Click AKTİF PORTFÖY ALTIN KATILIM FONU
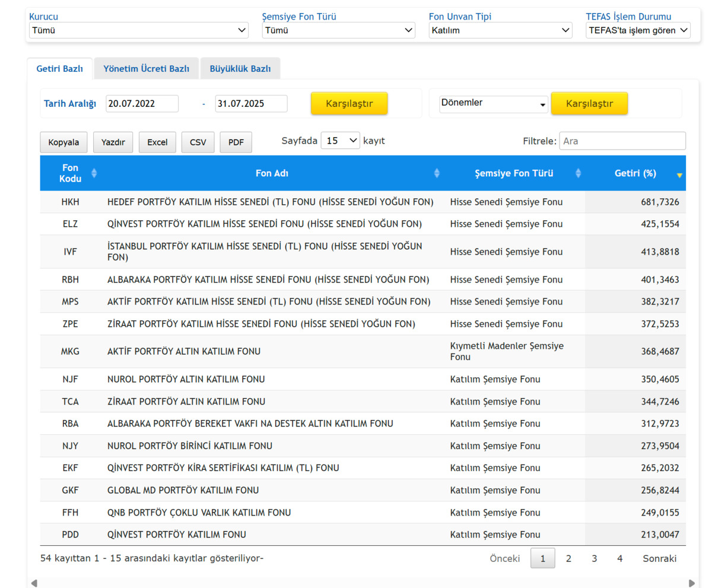The height and width of the screenshot is (588, 712). 184,352
